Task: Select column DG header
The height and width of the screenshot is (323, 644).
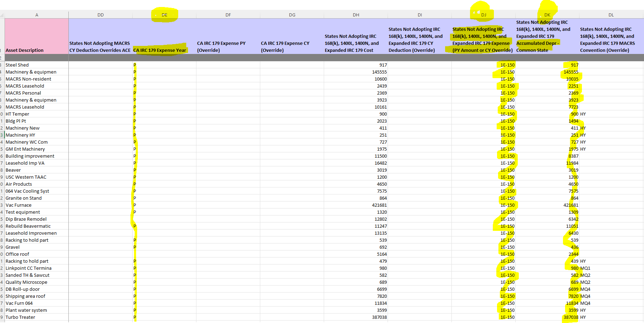Action: [292, 15]
